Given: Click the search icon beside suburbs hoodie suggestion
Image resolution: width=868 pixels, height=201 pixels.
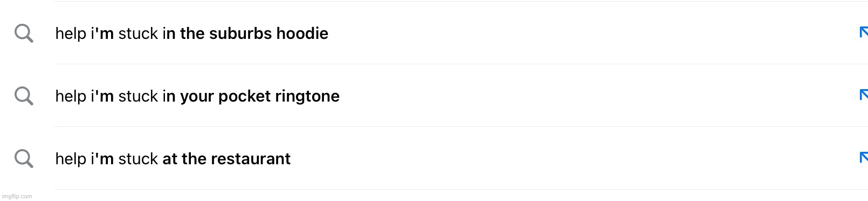Looking at the screenshot, I should point(24,33).
